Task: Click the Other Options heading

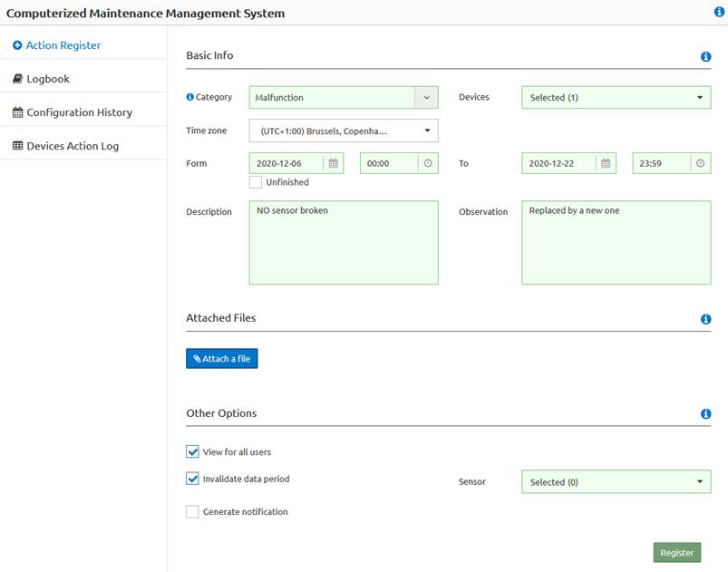Action: click(221, 413)
